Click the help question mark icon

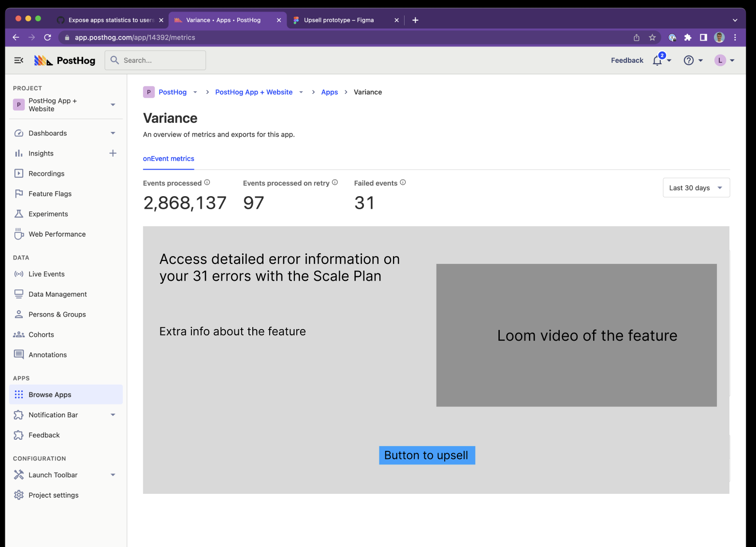coord(689,60)
